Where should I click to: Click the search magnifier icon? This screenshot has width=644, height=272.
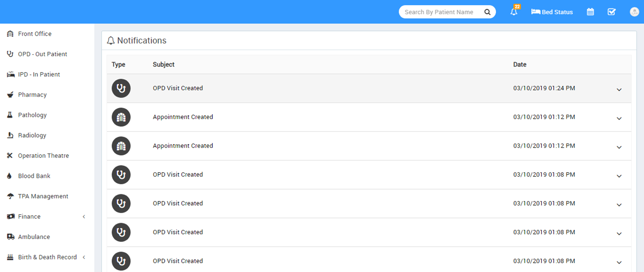pos(487,12)
